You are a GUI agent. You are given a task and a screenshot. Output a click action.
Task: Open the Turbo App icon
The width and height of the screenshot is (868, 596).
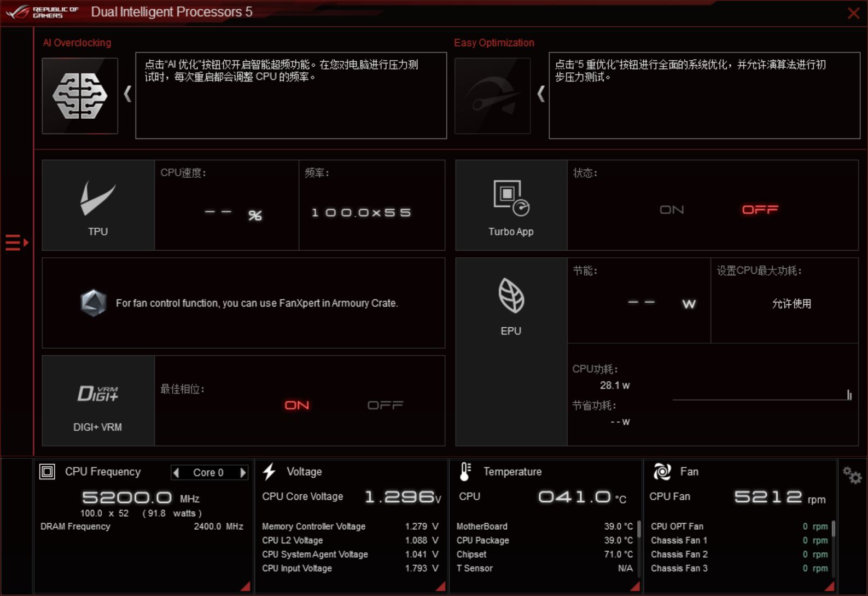[x=511, y=205]
